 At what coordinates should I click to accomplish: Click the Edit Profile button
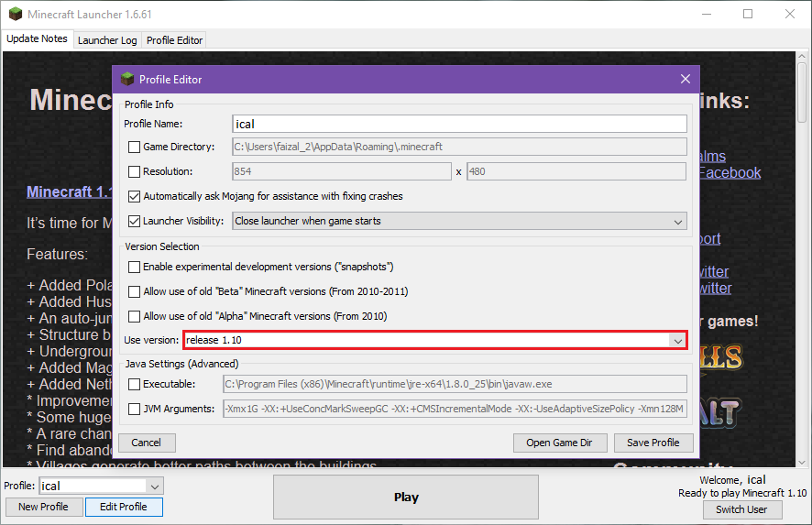tap(124, 507)
